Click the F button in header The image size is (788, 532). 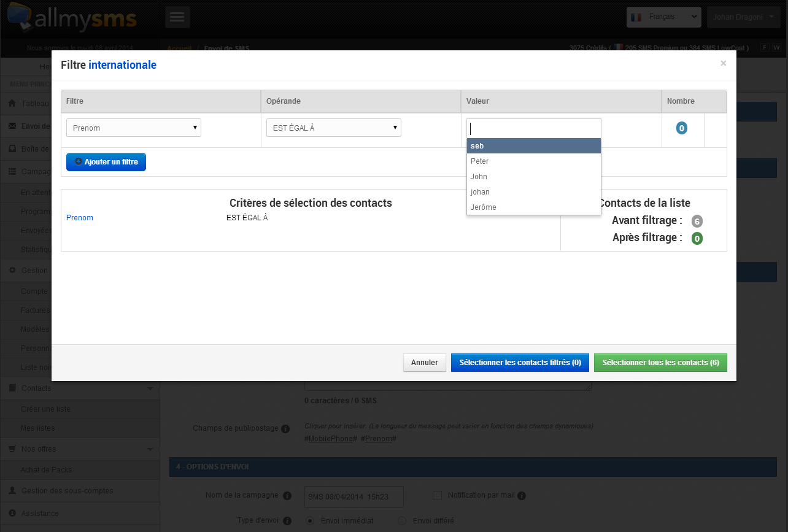(x=765, y=47)
